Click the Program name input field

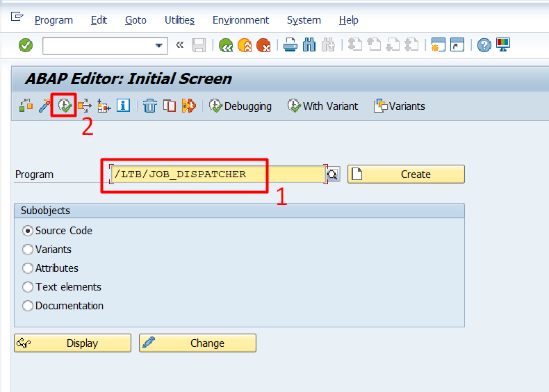coord(218,174)
